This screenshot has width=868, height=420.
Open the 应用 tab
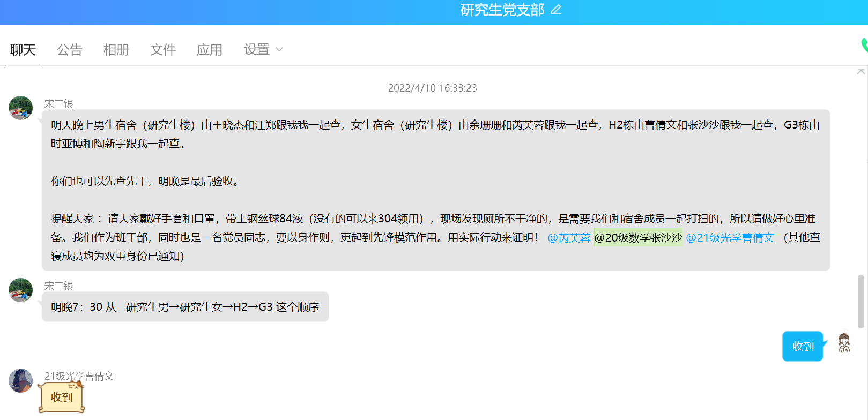point(210,50)
